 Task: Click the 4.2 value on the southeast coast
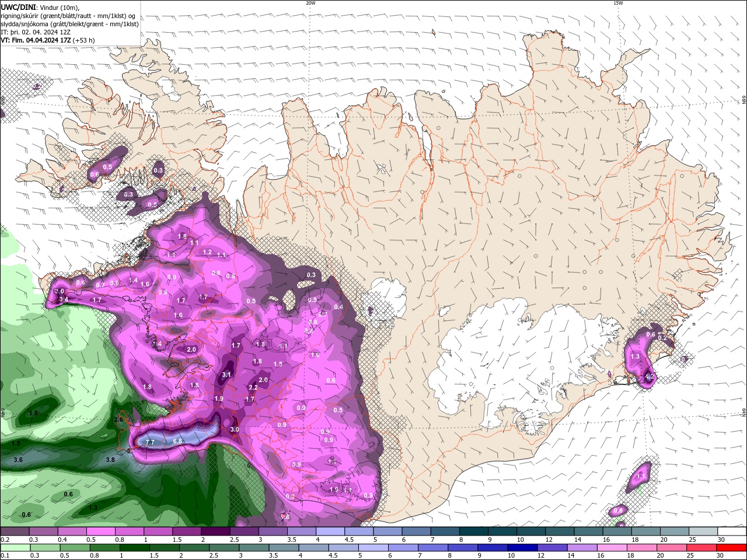[650, 377]
